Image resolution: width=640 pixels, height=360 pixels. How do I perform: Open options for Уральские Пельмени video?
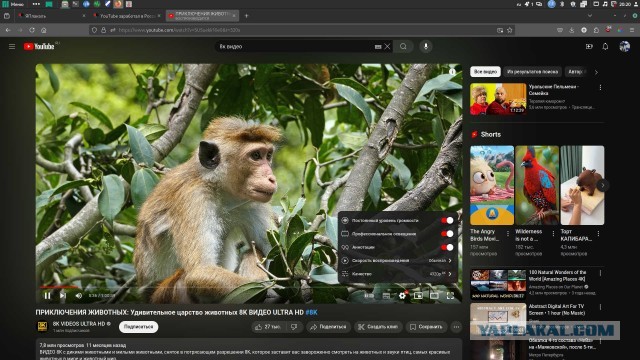tap(600, 87)
